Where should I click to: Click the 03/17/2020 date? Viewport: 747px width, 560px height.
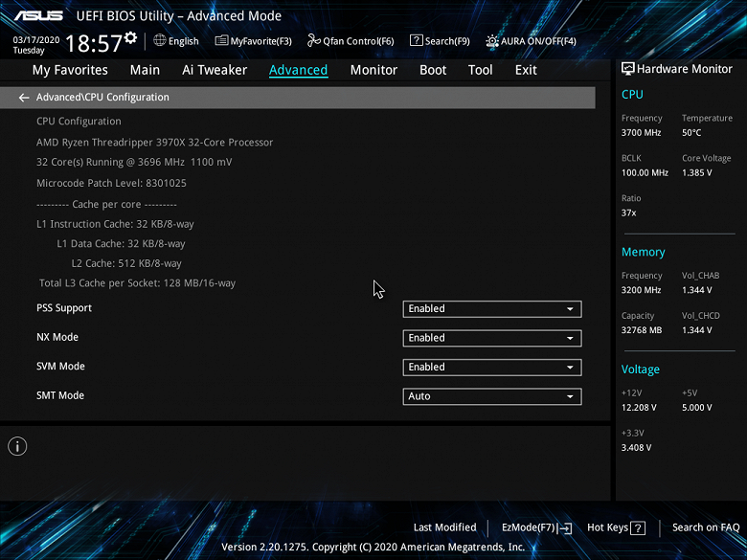click(x=36, y=40)
